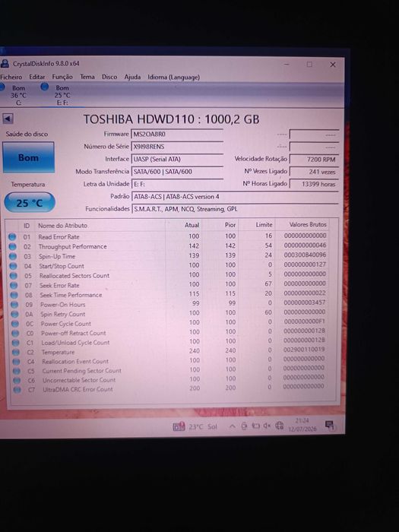Image resolution: width=399 pixels, height=532 pixels.
Task: Click the status dot for Uncorrectable Sector Count
Action: [x=17, y=380]
